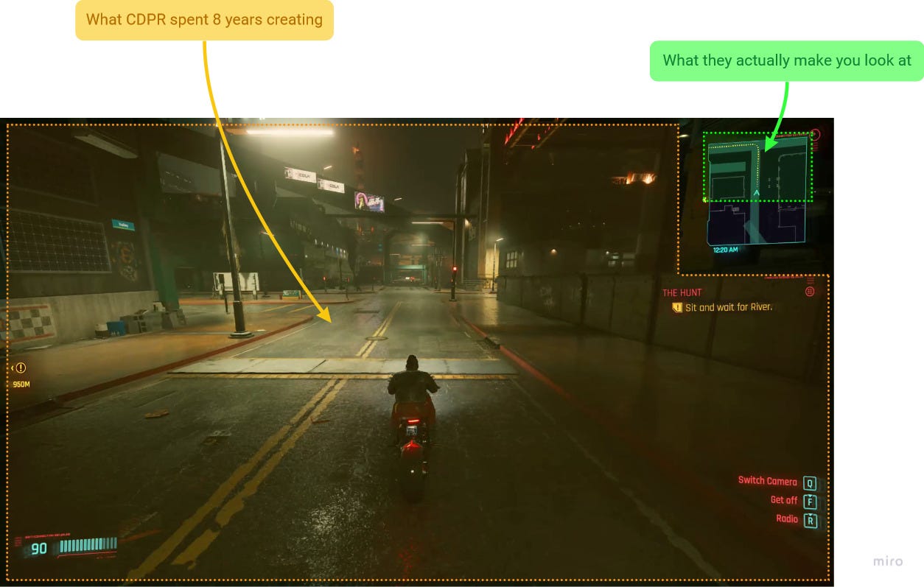Click the yellow exclamation quest waypoint icon

coord(21,368)
